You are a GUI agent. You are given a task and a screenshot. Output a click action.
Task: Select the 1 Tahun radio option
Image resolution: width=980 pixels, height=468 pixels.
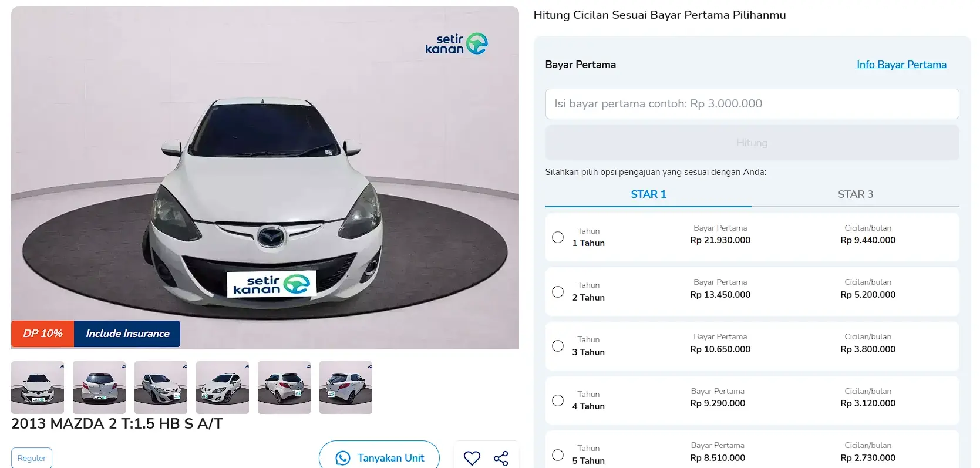[x=558, y=237]
